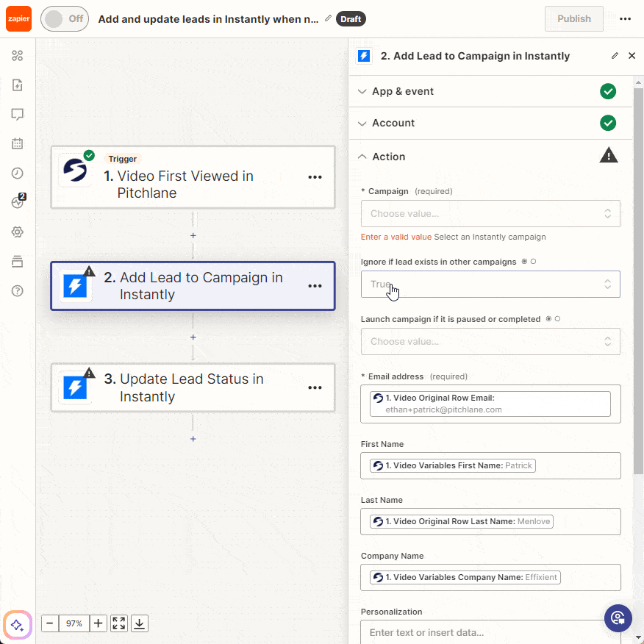Open the Zap details file icon in sidebar
644x644 pixels.
17,85
